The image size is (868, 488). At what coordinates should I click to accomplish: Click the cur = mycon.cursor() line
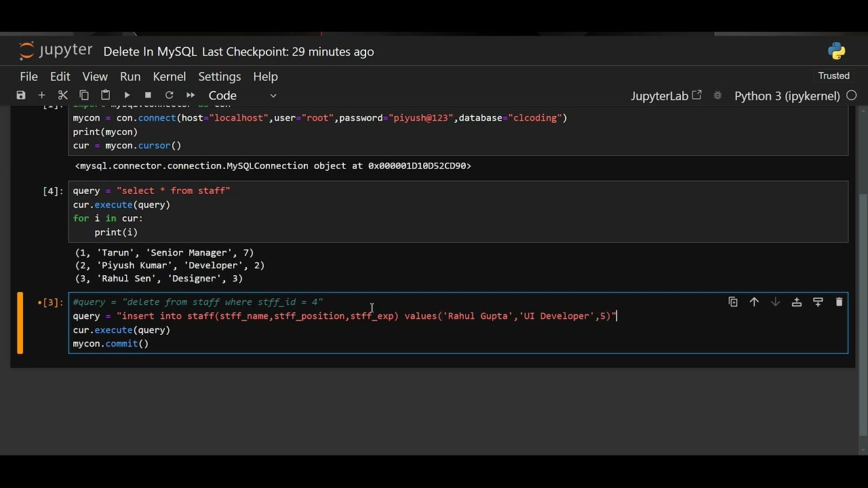tap(127, 146)
